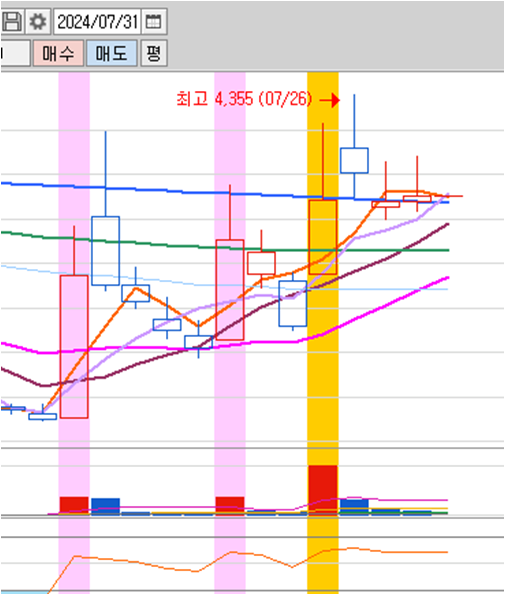Click the blue candle under the high-price arrow
Viewport: 505px width, 595px height.
pos(354,161)
